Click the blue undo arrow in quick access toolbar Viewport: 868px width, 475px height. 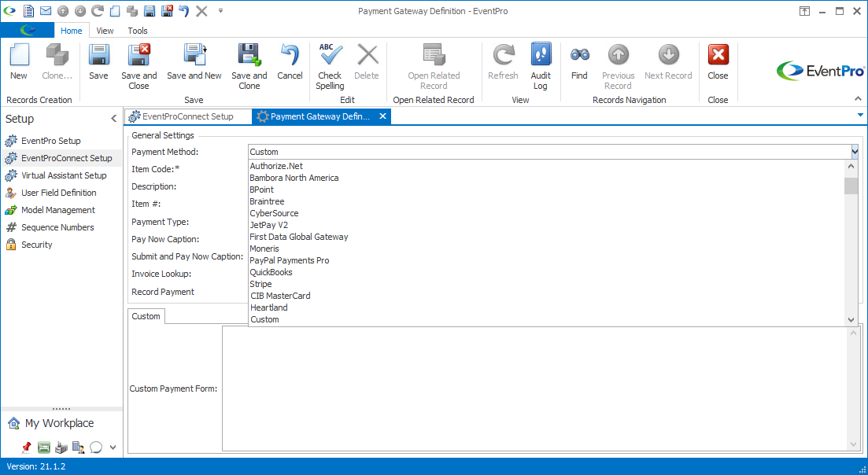(184, 11)
